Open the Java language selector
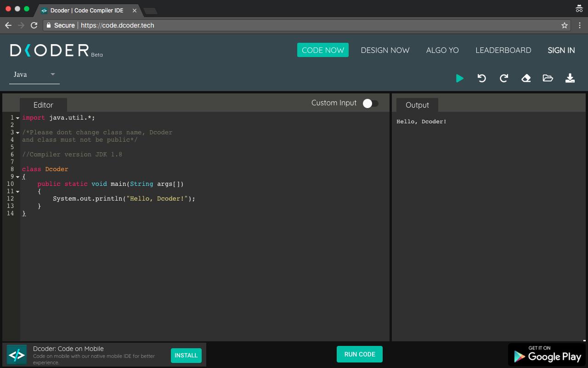The image size is (588, 368). 34,75
